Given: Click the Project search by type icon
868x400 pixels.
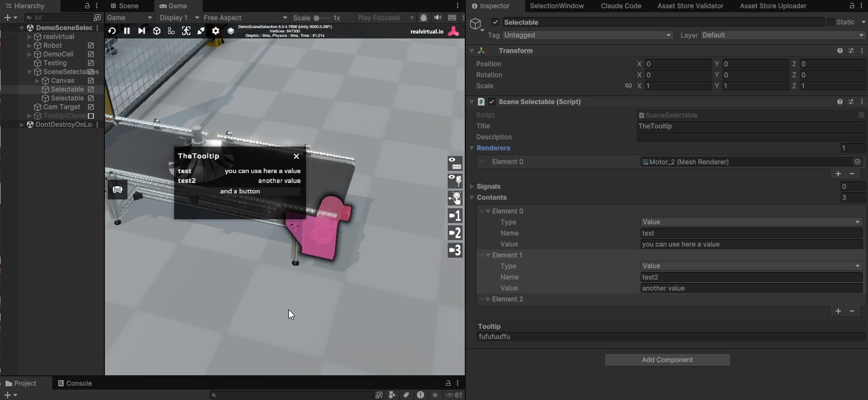Looking at the screenshot, I should tap(392, 395).
